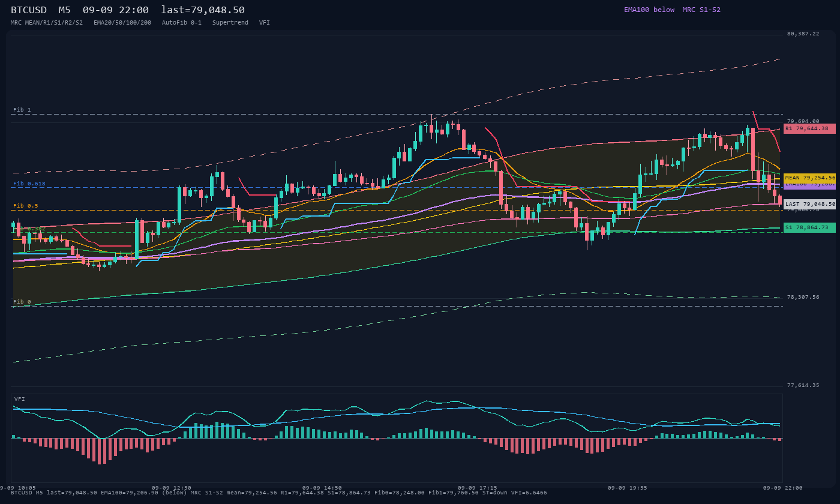840x504 pixels.
Task: Click the Supertrend indicator legend
Action: coord(230,23)
